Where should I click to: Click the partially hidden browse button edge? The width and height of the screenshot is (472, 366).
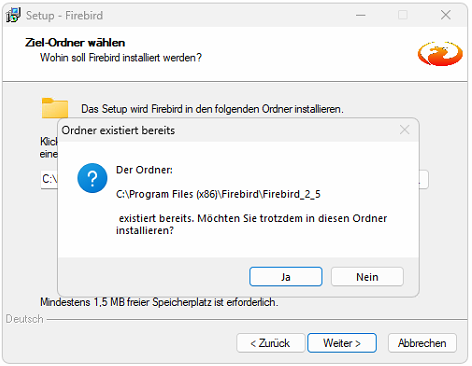[424, 180]
